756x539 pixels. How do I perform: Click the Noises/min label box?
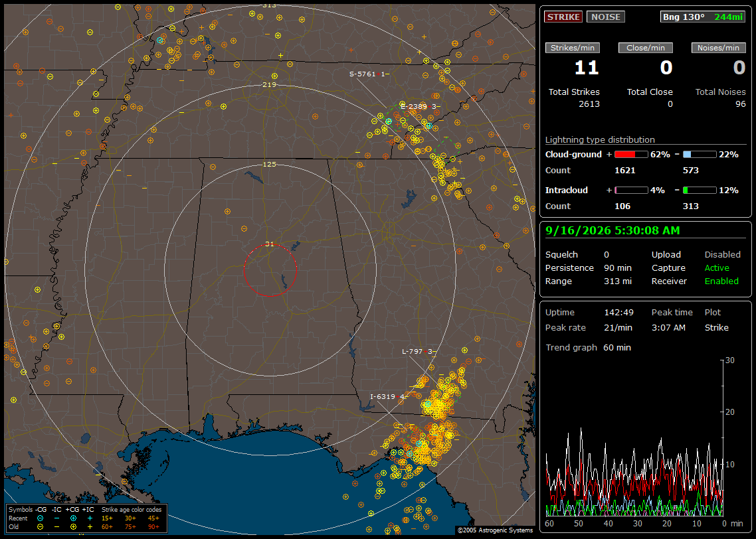[x=718, y=48]
